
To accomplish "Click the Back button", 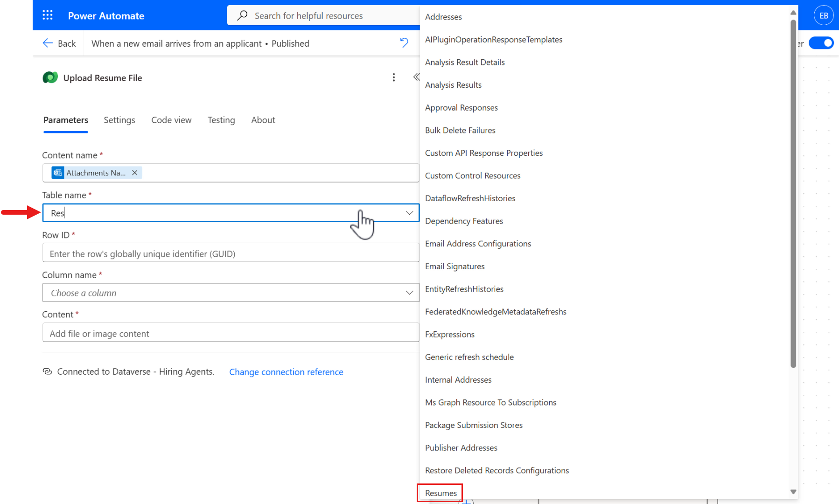I will pos(59,43).
